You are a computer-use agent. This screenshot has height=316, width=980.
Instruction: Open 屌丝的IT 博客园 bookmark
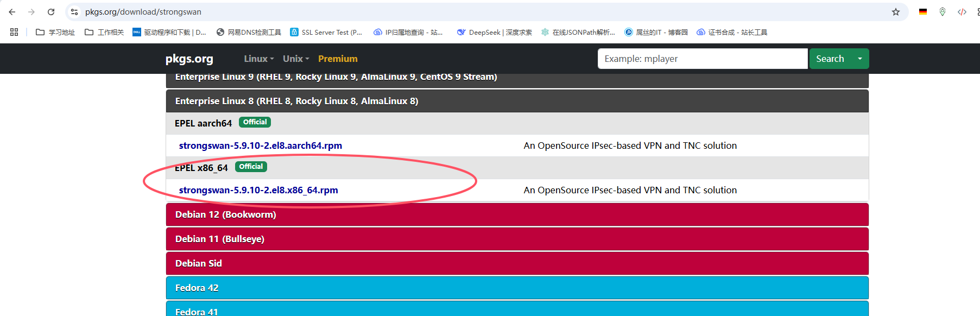[656, 33]
